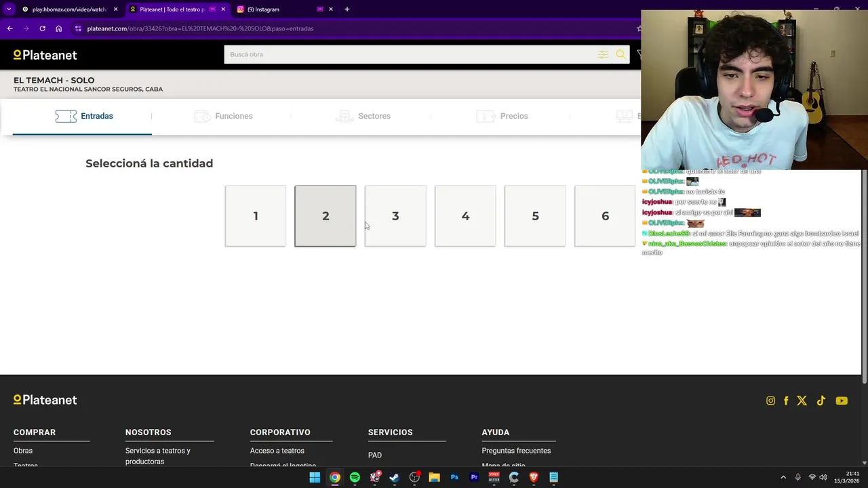Open the Windows Start menu
The width and height of the screenshot is (868, 488).
(315, 477)
